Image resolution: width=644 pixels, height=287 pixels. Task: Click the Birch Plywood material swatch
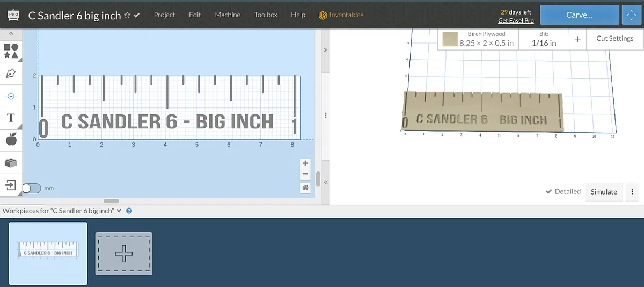tap(450, 39)
